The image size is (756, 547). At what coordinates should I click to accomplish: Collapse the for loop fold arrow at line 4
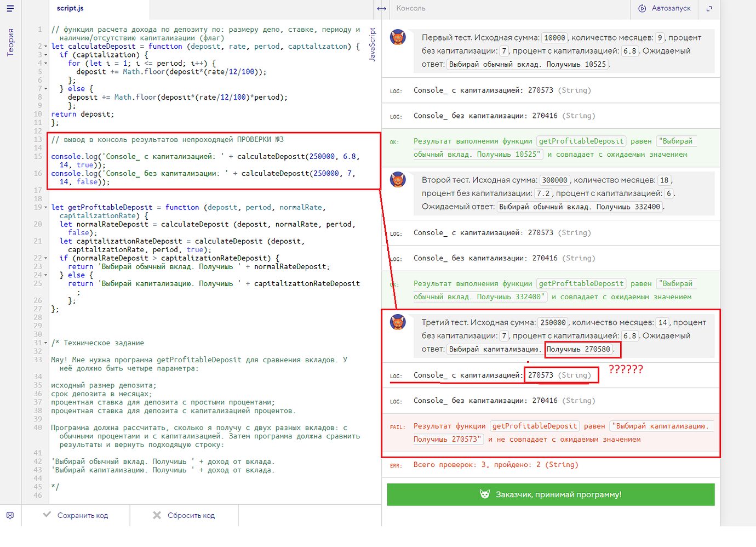(45, 64)
